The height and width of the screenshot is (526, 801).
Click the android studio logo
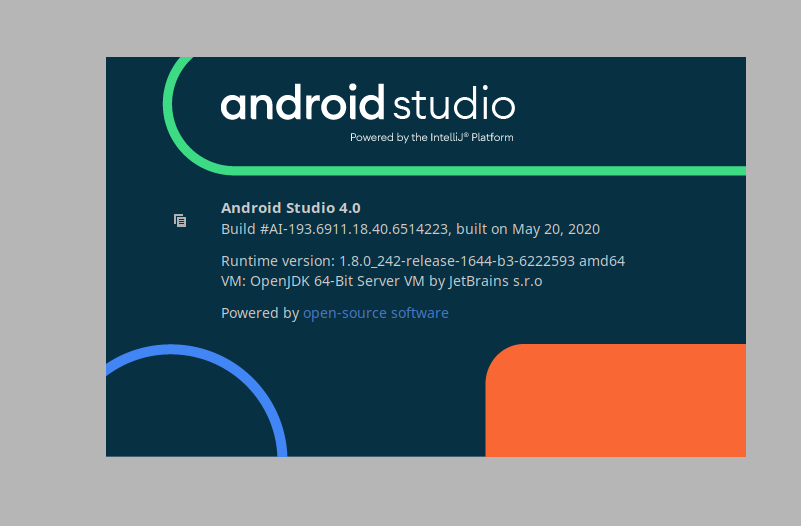click(x=368, y=103)
